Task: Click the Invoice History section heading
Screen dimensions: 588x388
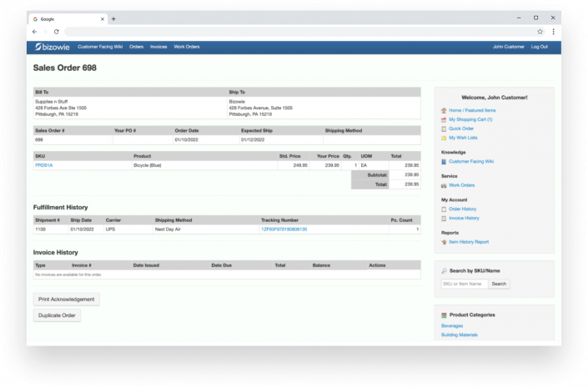Action: [56, 253]
